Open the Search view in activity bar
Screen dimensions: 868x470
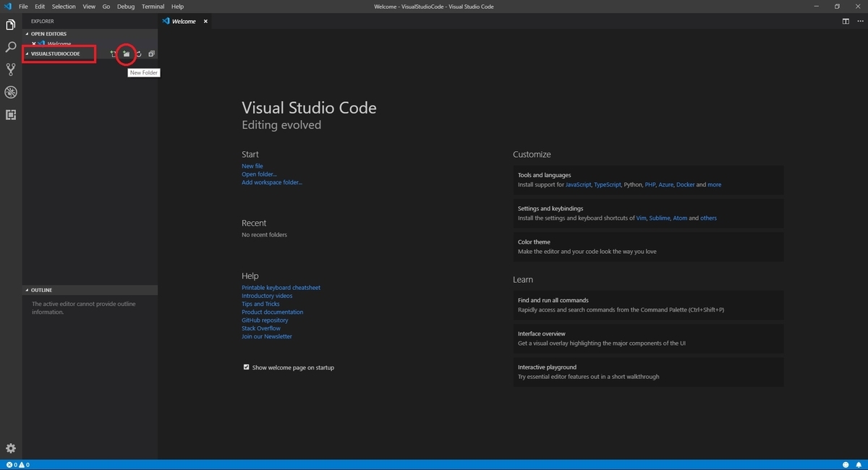[11, 47]
